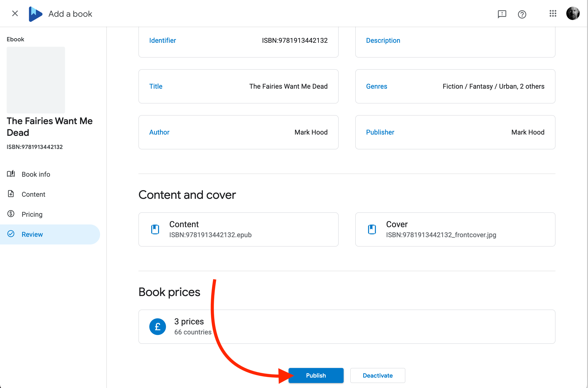Go to the Review step

32,234
